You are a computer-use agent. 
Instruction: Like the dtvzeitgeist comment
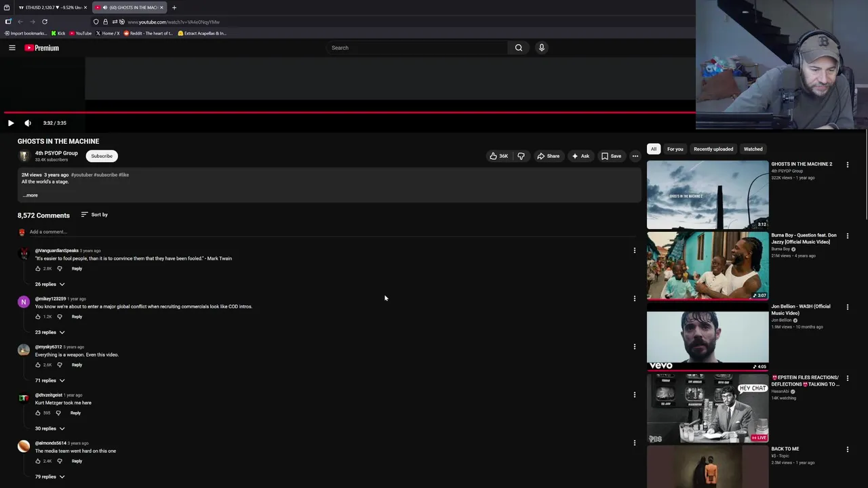coord(38,413)
